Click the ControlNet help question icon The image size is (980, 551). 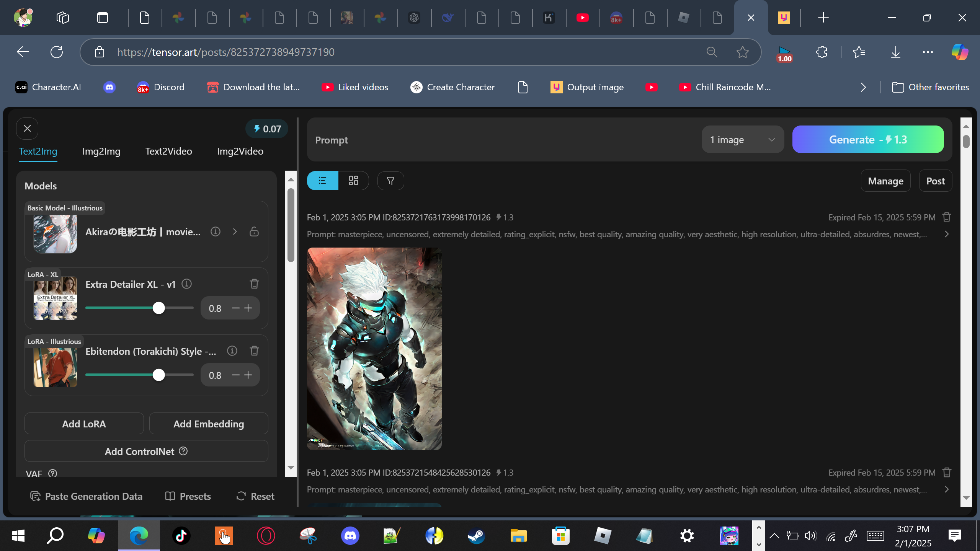(x=183, y=451)
